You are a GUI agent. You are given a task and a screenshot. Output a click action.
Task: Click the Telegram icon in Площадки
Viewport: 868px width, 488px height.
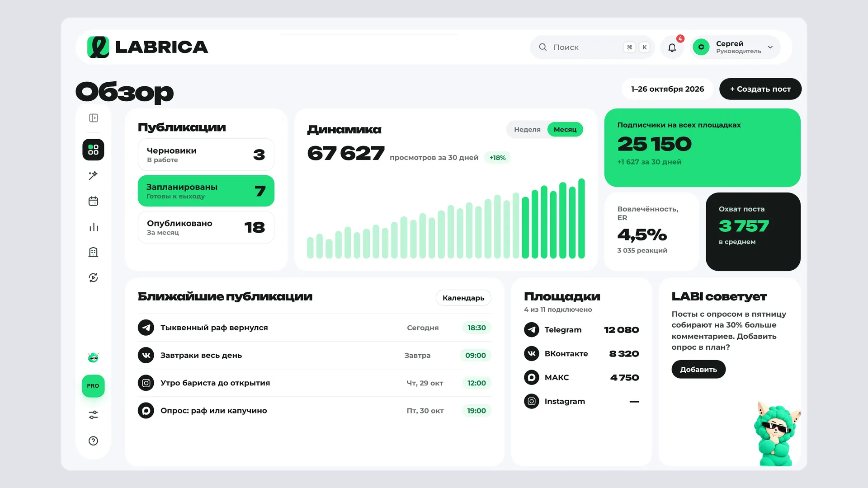(532, 330)
